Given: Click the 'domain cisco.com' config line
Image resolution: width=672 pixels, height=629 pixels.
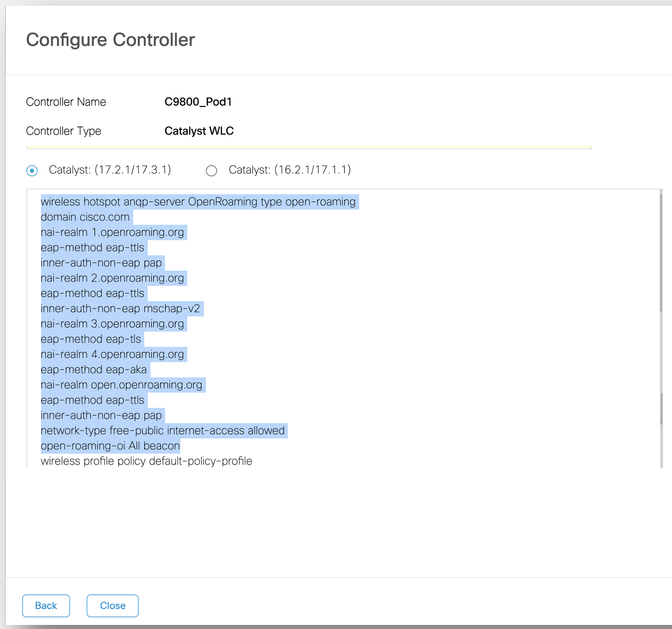Looking at the screenshot, I should coord(85,217).
